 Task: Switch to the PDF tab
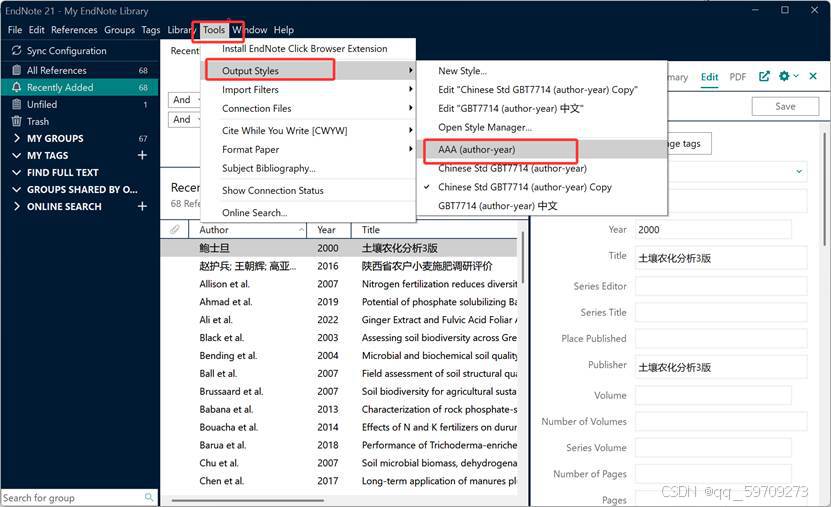tap(737, 77)
